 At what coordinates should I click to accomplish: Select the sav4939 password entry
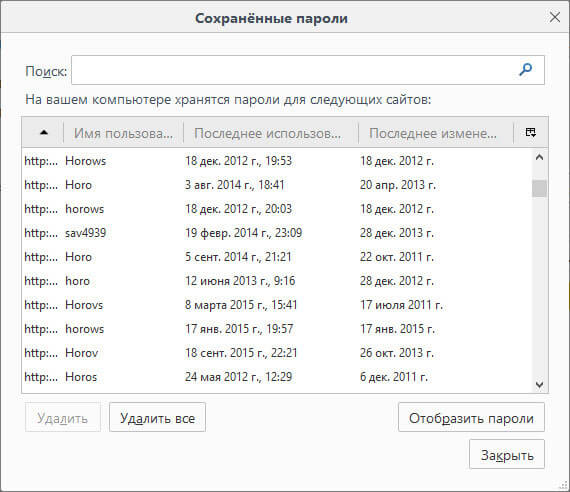[x=276, y=233]
